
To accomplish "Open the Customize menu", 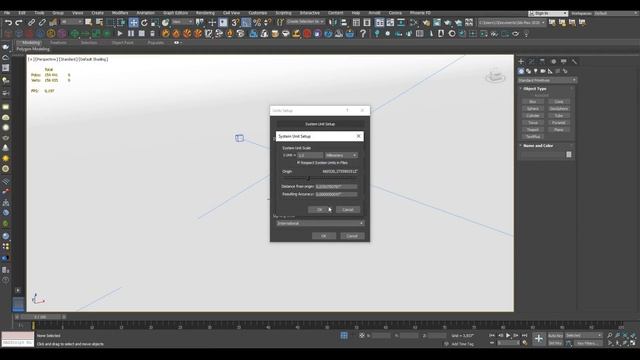I will (258, 13).
